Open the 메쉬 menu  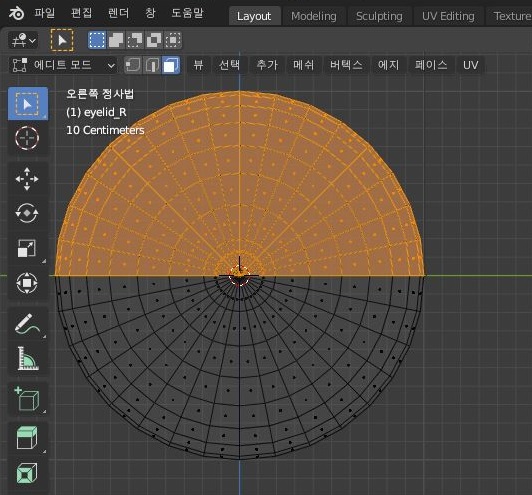[x=303, y=65]
